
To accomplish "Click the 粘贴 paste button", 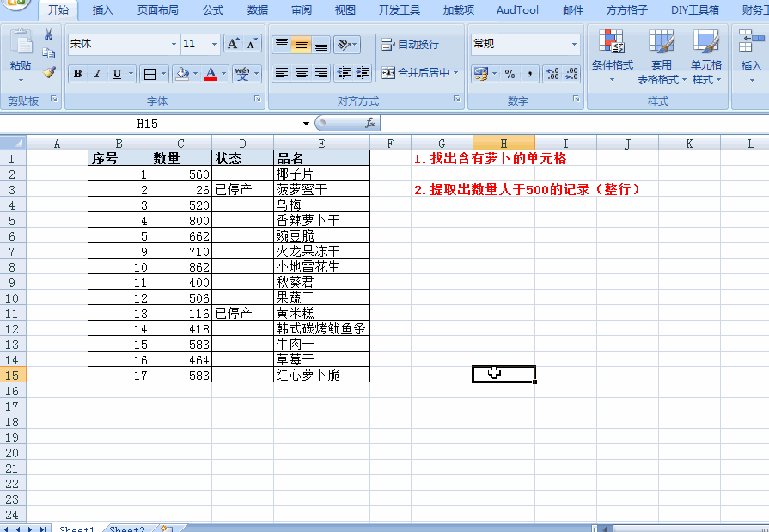I will pos(21,53).
